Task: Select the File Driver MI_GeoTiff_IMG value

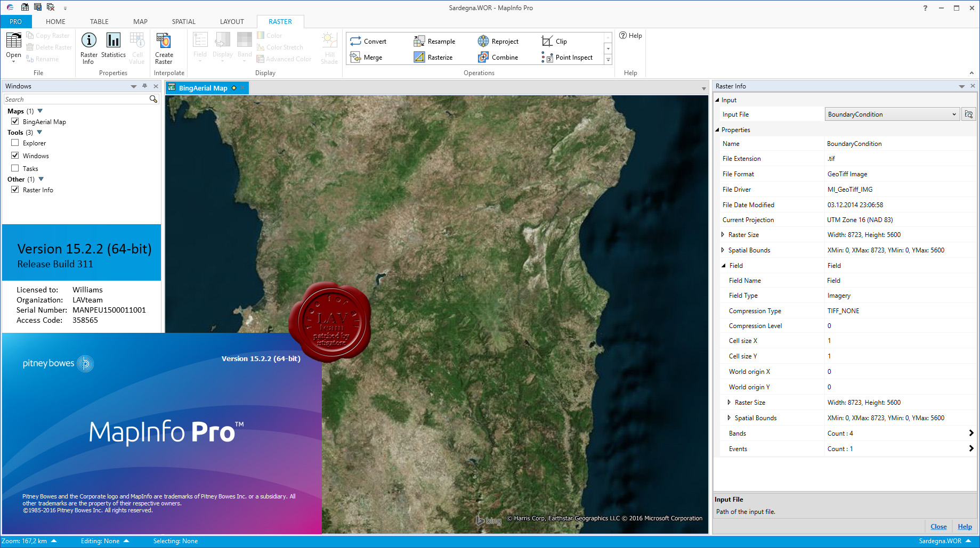Action: (x=850, y=189)
